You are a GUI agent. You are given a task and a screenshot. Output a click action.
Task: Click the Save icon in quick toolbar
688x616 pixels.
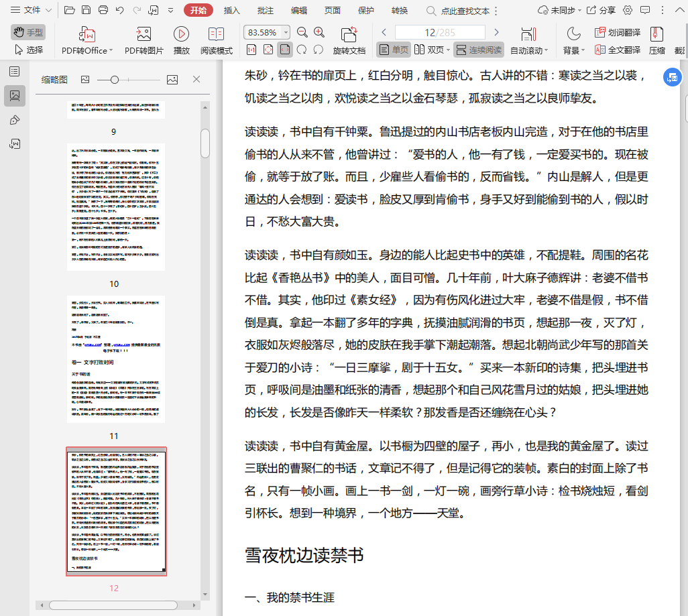pos(87,10)
